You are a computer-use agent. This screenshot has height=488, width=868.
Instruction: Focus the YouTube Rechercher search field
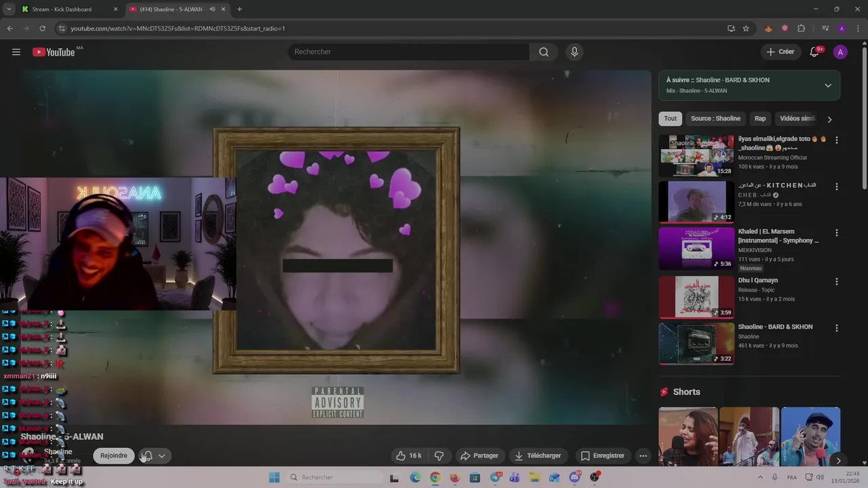click(x=409, y=52)
